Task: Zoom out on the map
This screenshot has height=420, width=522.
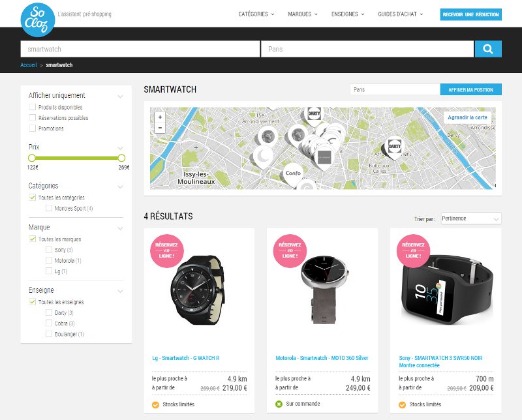Action: pyautogui.click(x=160, y=128)
